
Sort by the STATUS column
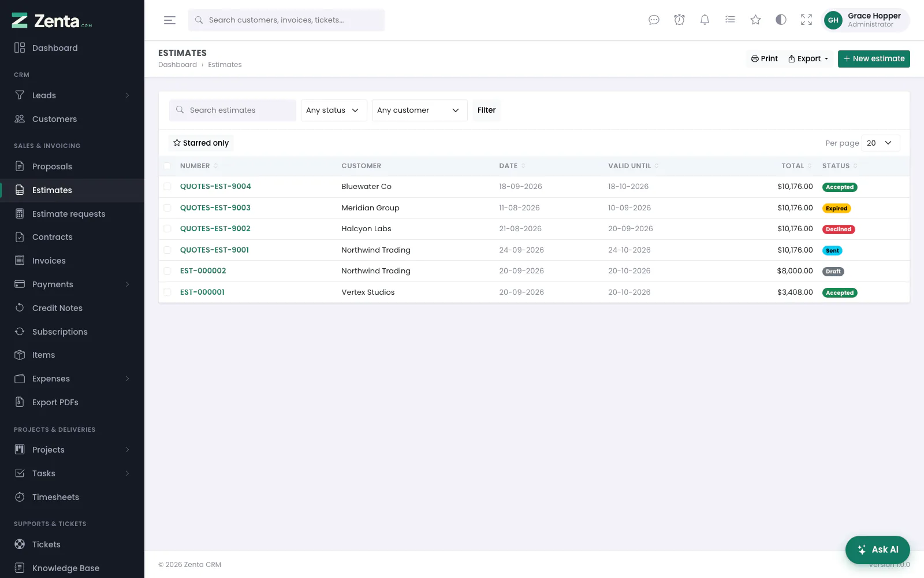click(840, 166)
